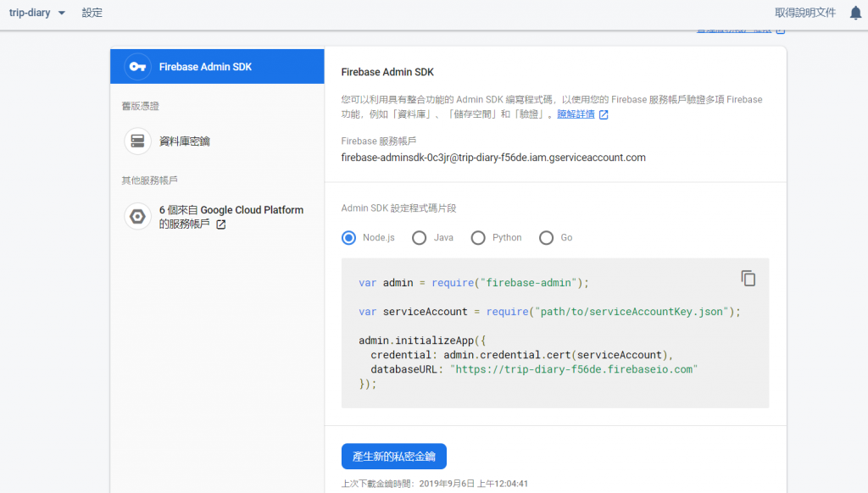Screen dimensions: 868x493
Task: Click the Firebase 服務帳戶 label
Action: click(379, 141)
